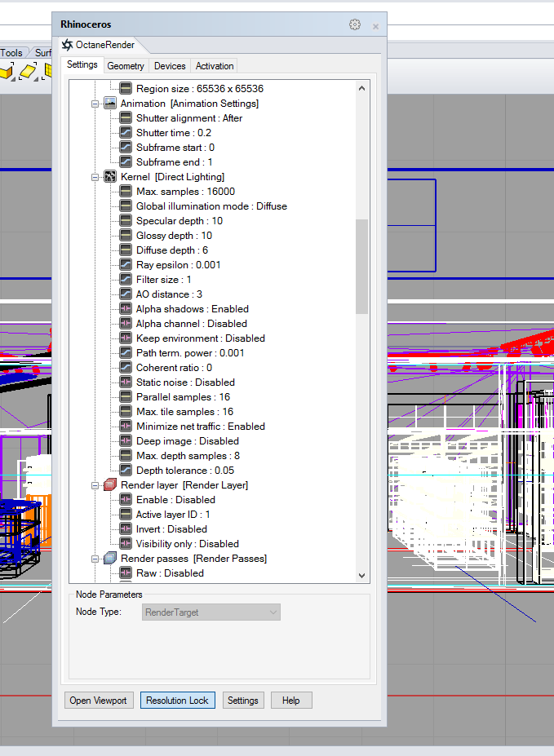
Task: Click icon beside Filter size row
Action: (x=126, y=279)
